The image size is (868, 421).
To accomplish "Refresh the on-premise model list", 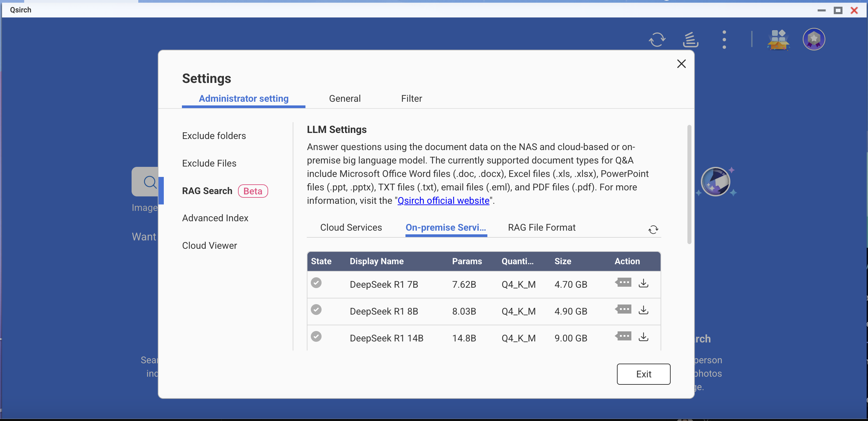I will (653, 230).
